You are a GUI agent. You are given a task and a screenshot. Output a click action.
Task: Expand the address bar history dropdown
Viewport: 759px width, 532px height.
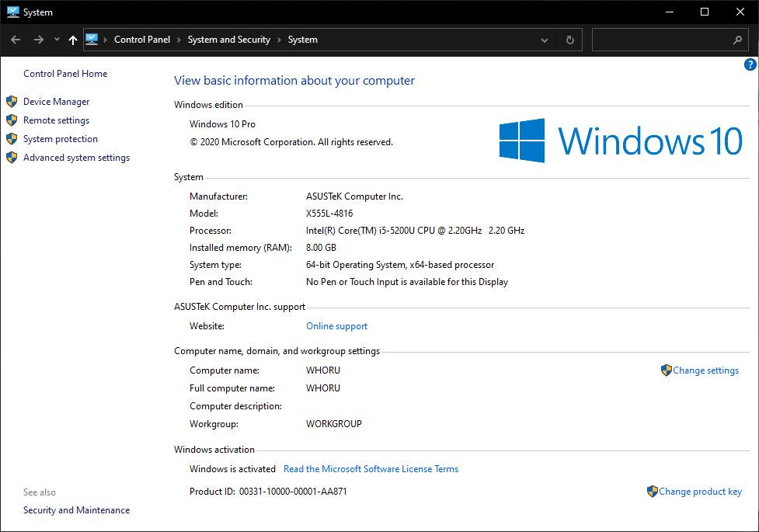tap(545, 40)
